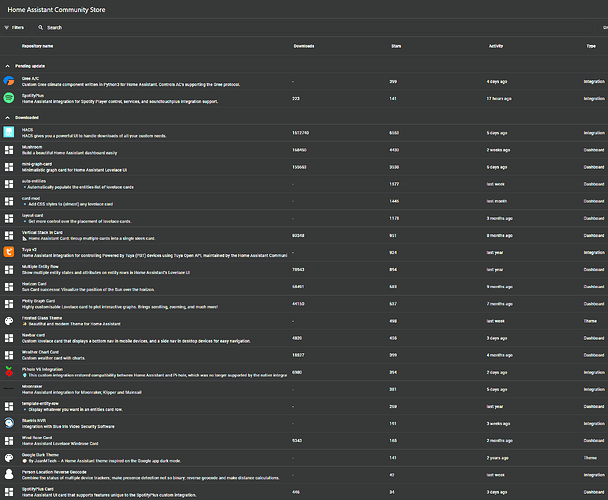Image resolution: width=608 pixels, height=500 pixels.
Task: Click the Gree A/C icon
Action: click(9, 80)
